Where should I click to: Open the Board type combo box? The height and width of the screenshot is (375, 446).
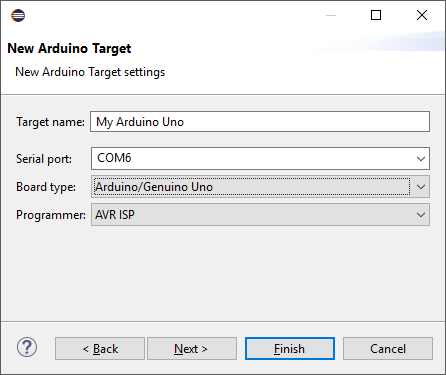[x=260, y=187]
